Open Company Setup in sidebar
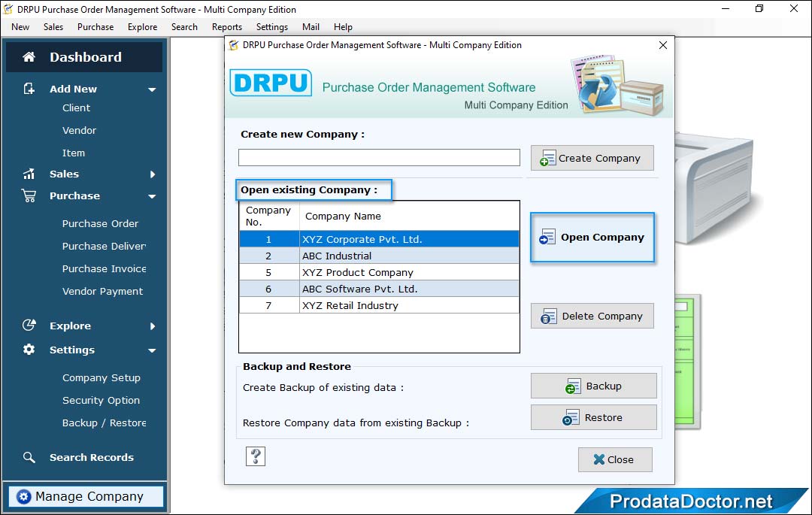Image resolution: width=812 pixels, height=515 pixels. pos(101,378)
